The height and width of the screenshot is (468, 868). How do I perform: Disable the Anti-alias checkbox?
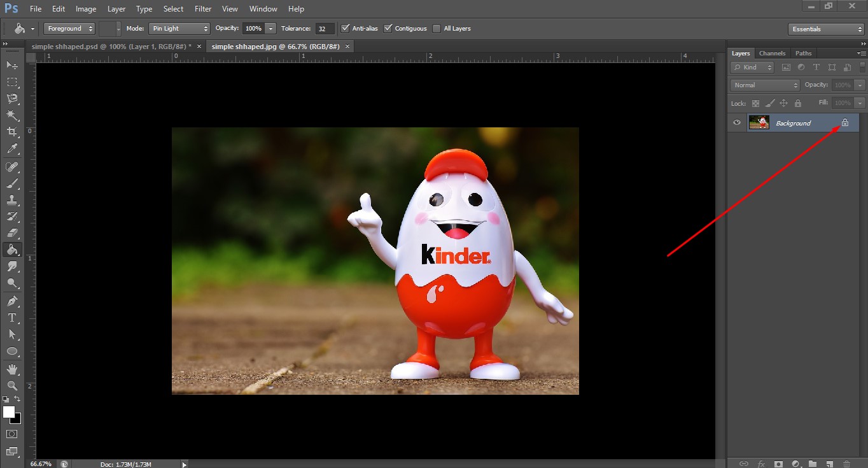pos(346,29)
